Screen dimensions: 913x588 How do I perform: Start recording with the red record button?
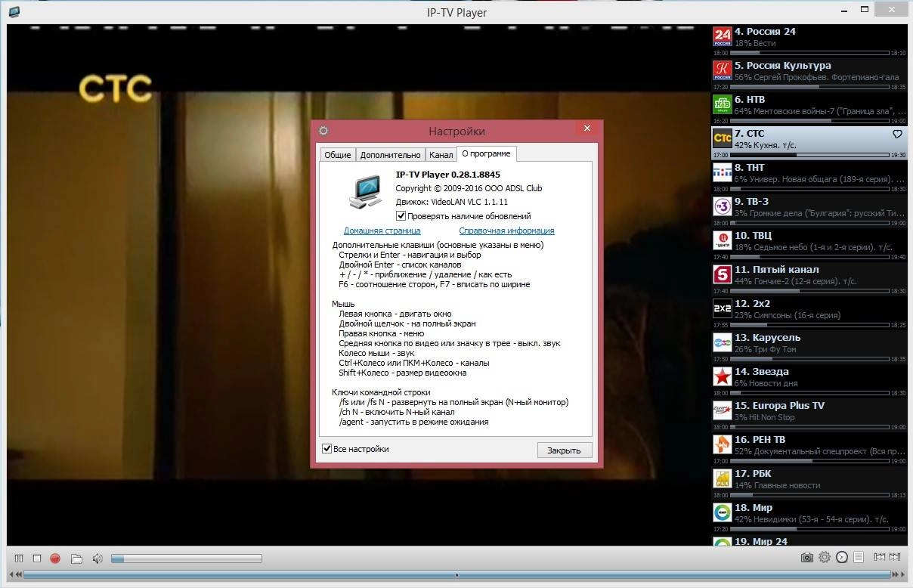pyautogui.click(x=55, y=559)
